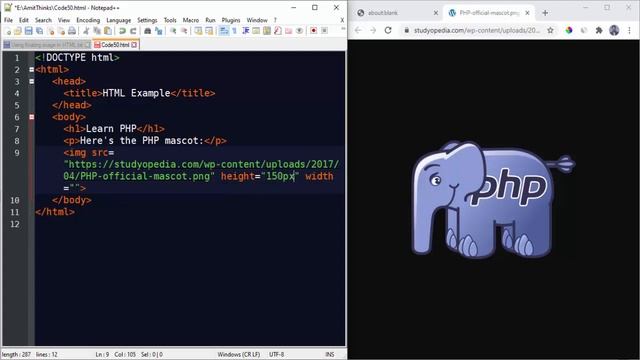Click the Redo arrow icon
This screenshot has width=640, height=360.
click(x=133, y=31)
